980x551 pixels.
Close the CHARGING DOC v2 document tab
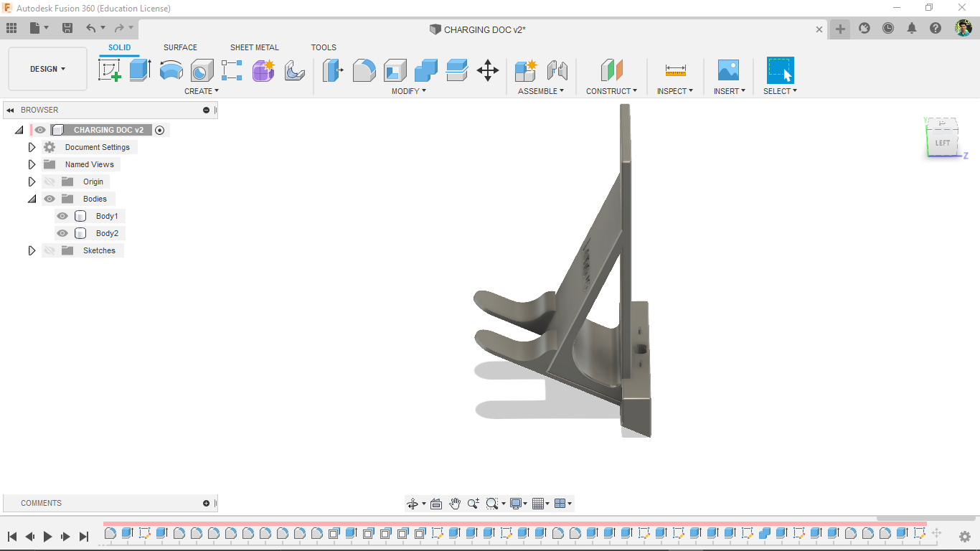coord(819,29)
